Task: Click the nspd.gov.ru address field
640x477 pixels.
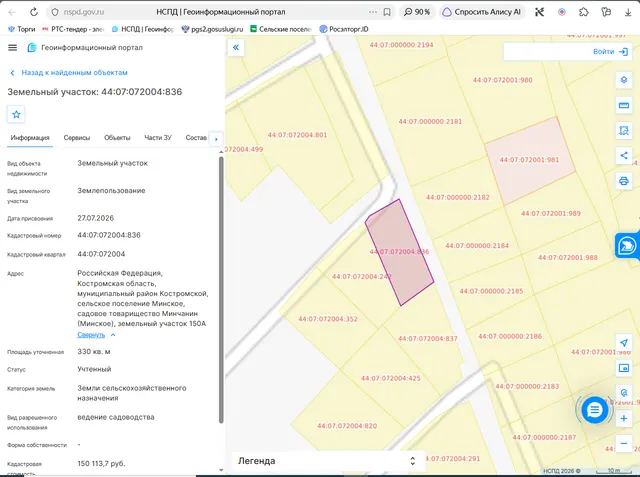Action: (x=84, y=12)
